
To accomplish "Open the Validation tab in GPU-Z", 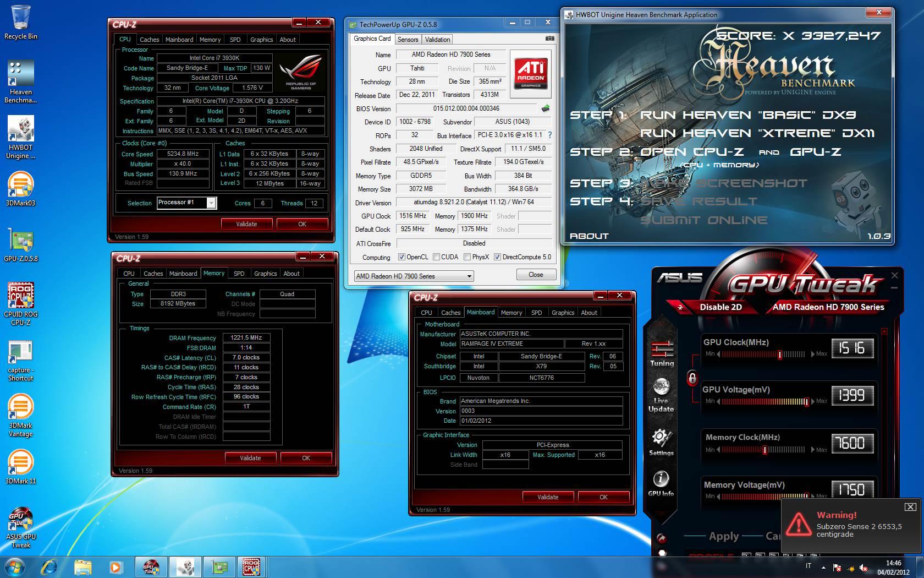I will 437,40.
